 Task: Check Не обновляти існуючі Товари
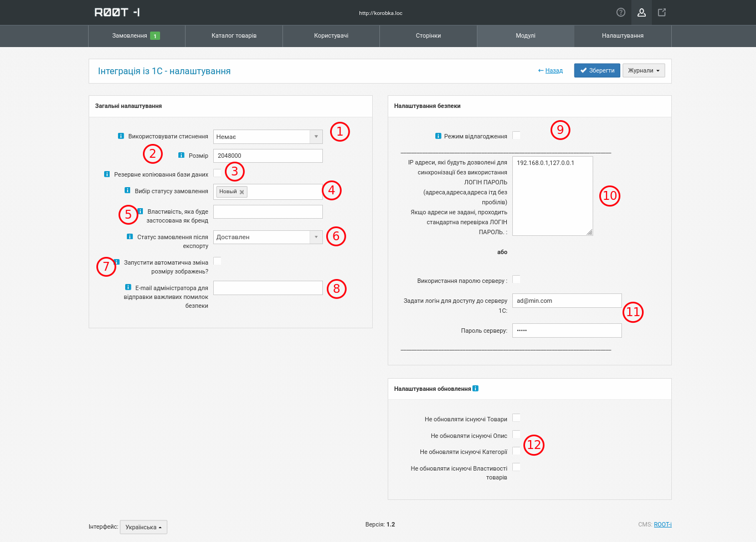click(x=516, y=417)
